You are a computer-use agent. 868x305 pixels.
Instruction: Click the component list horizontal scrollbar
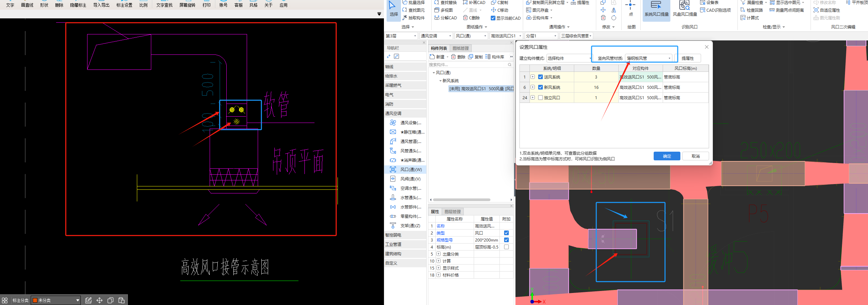pyautogui.click(x=461, y=200)
